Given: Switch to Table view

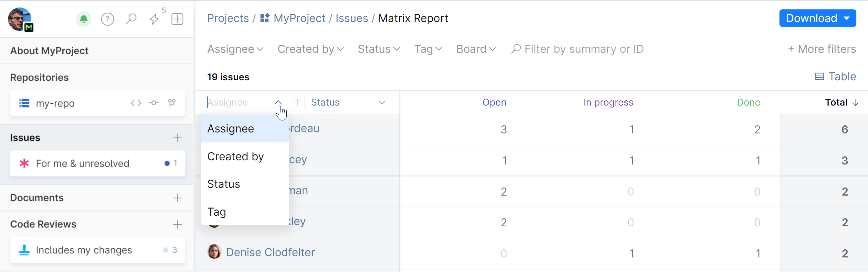Looking at the screenshot, I should [835, 77].
